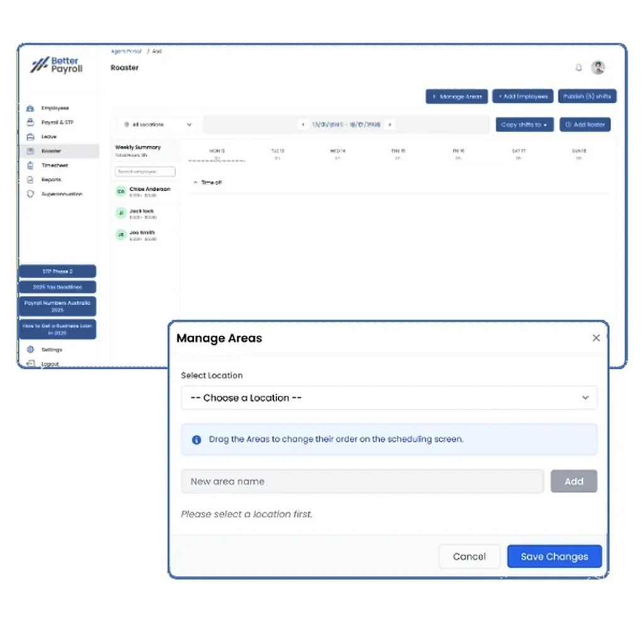Select the Smith employee row
The width and height of the screenshot is (644, 644).
coord(145,235)
